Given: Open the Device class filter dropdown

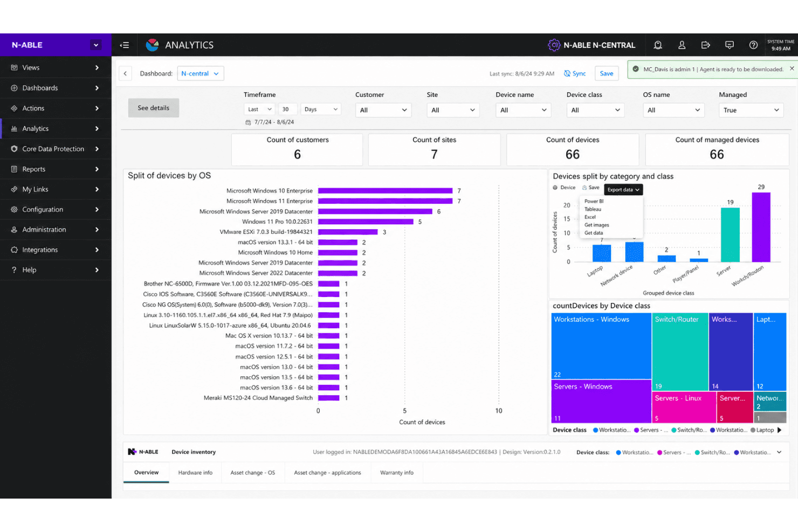Looking at the screenshot, I should coord(595,110).
